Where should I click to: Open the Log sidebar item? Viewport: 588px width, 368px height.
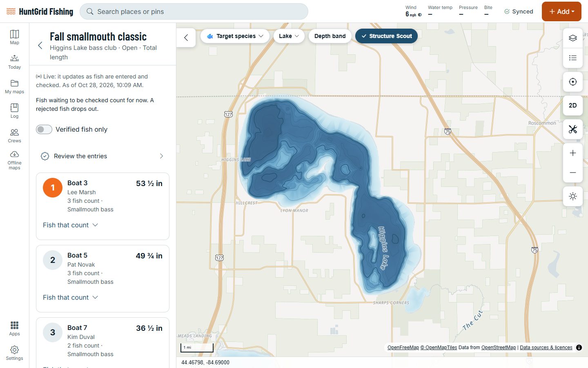(x=14, y=111)
